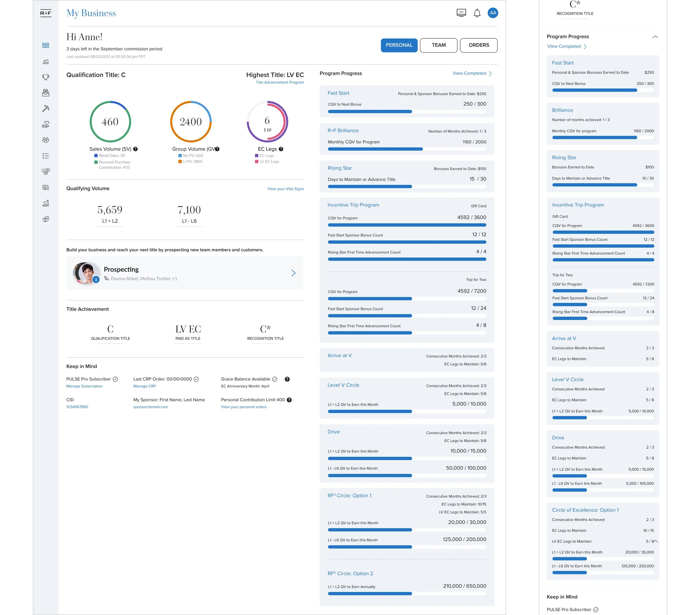Click the trophy icon in sidebar
Image resolution: width=700 pixels, height=615 pixels.
point(46,77)
